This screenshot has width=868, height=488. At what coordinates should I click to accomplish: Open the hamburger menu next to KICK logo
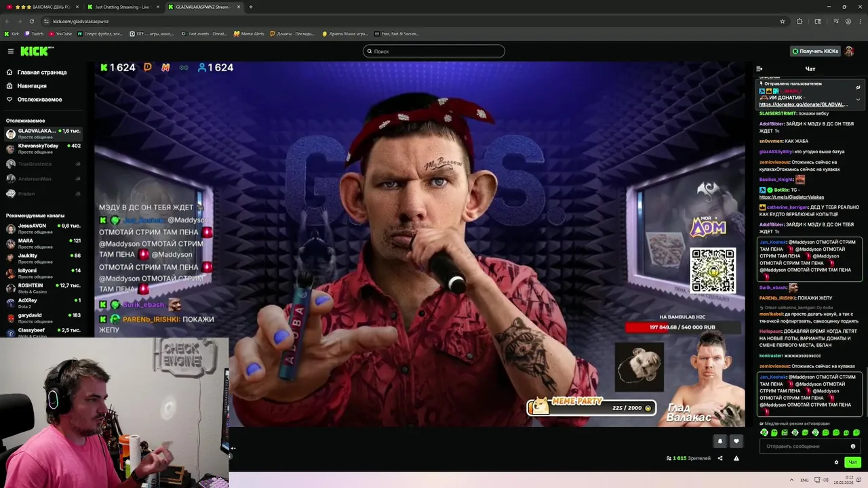click(10, 51)
